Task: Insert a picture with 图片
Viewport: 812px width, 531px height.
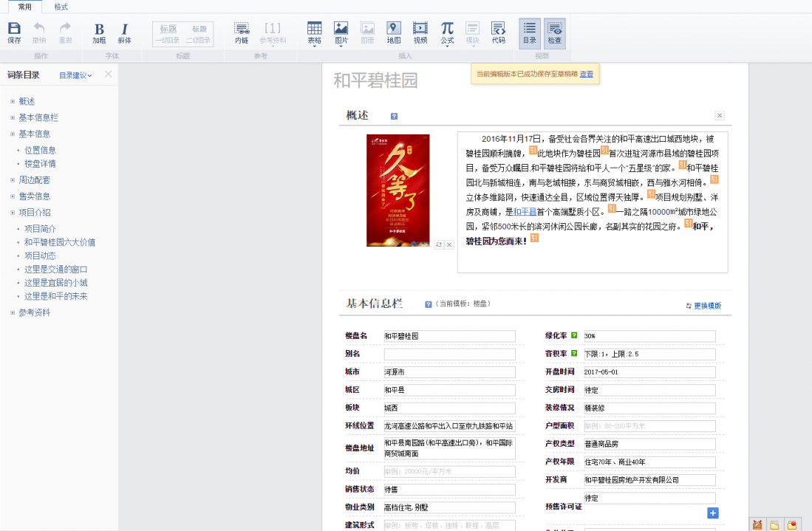Action: [x=341, y=32]
